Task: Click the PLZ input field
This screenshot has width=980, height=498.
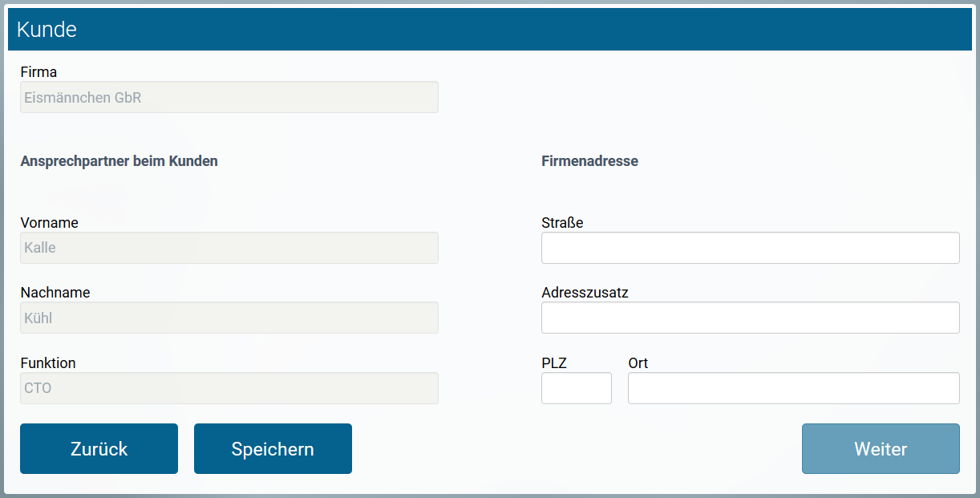Action: pos(576,388)
